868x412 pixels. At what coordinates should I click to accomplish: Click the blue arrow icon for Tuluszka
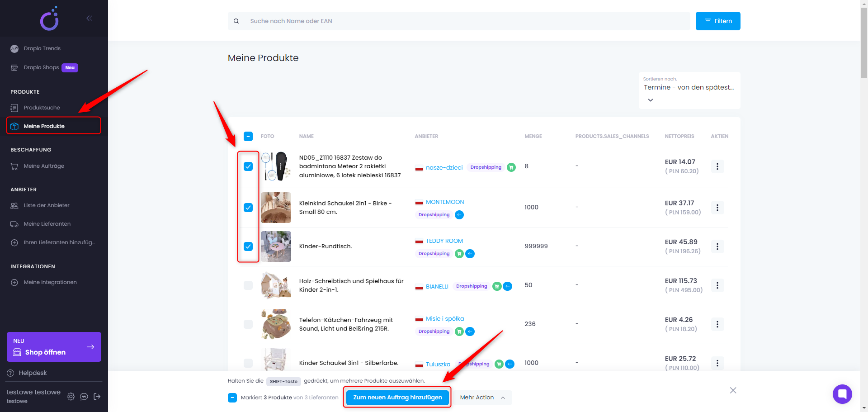pyautogui.click(x=510, y=364)
